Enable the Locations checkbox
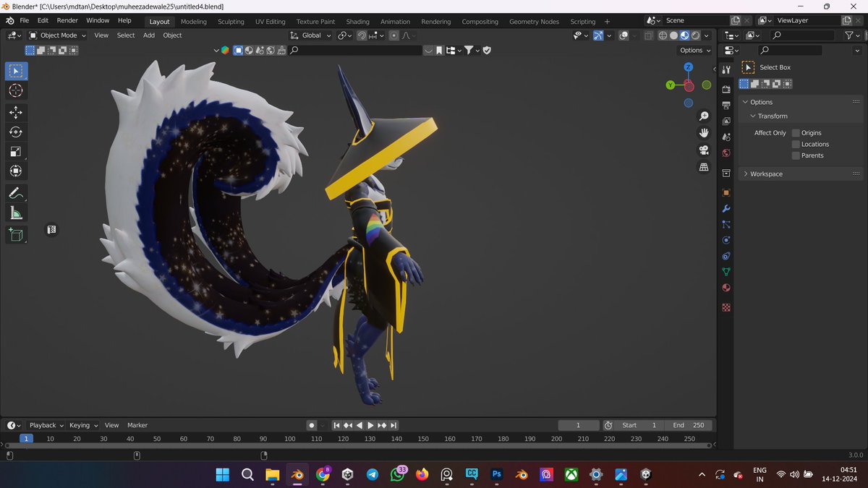868x488 pixels. tap(796, 144)
